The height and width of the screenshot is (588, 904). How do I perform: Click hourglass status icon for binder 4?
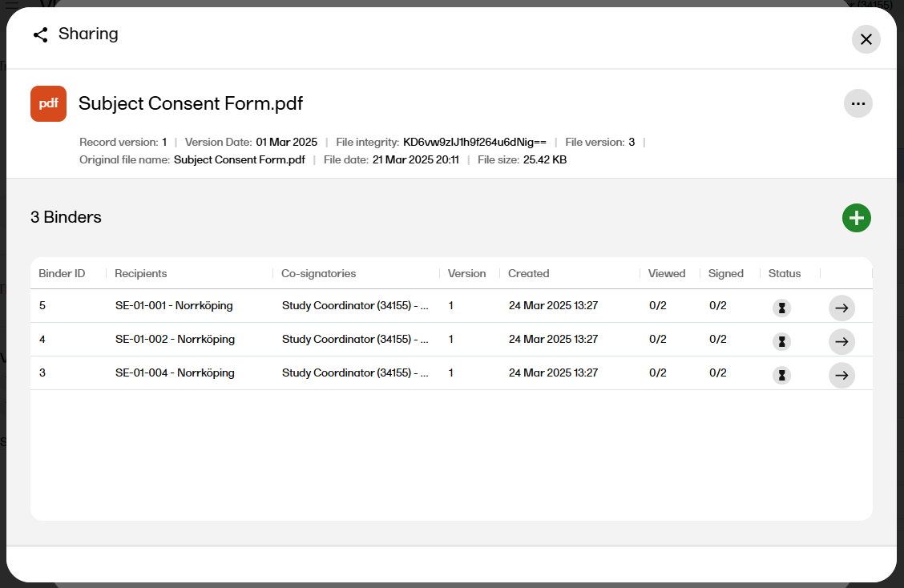(781, 341)
